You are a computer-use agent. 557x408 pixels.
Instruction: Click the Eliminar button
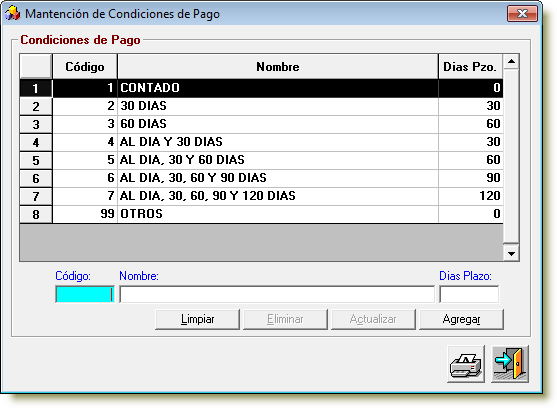click(x=285, y=319)
